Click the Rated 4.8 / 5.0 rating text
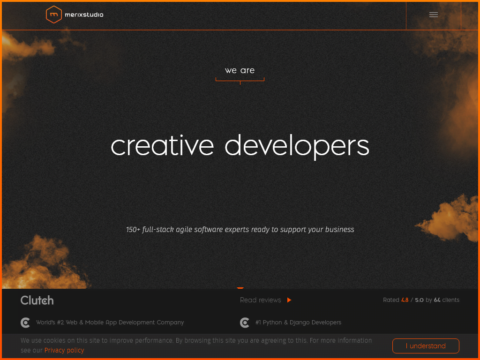The height and width of the screenshot is (360, 480). (x=421, y=300)
